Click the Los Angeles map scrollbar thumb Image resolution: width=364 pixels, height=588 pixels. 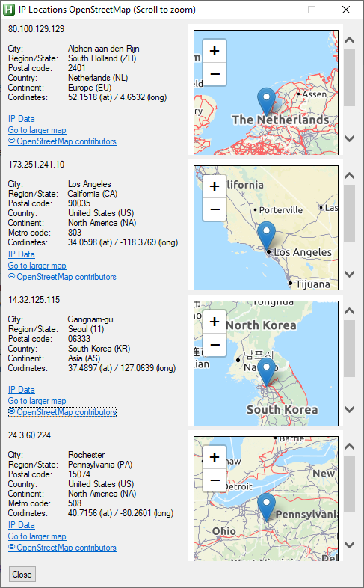coord(349,213)
